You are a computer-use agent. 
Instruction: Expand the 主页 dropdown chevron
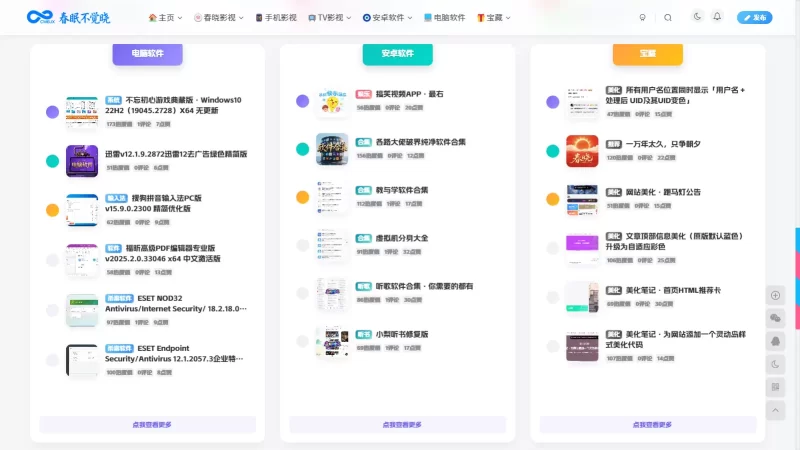pos(180,18)
